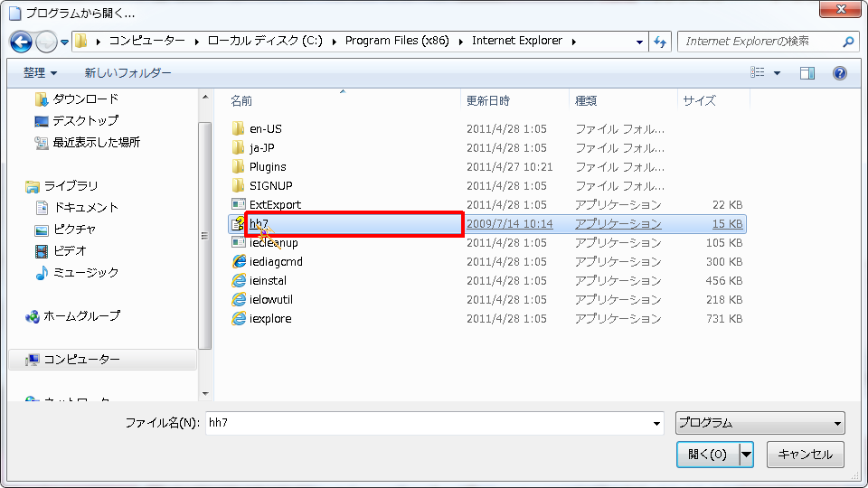Click the folder name Plugins
The width and height of the screenshot is (868, 488).
pyautogui.click(x=268, y=166)
